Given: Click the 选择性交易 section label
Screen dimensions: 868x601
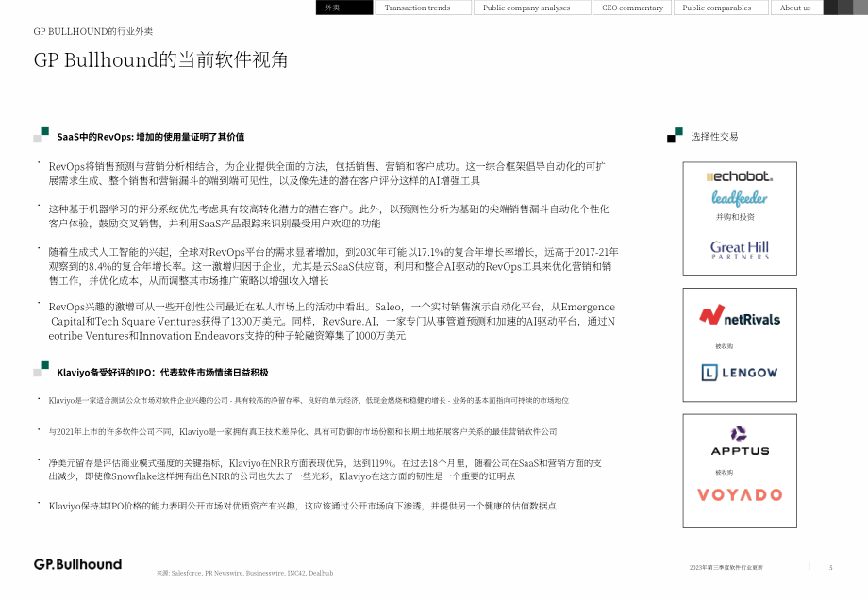Looking at the screenshot, I should pyautogui.click(x=714, y=136).
